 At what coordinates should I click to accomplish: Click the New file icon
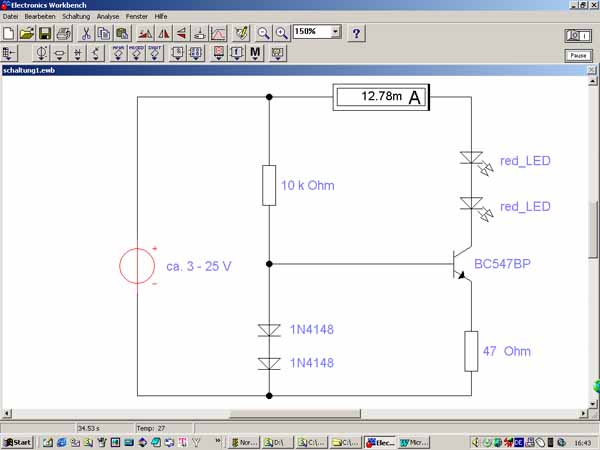click(9, 33)
